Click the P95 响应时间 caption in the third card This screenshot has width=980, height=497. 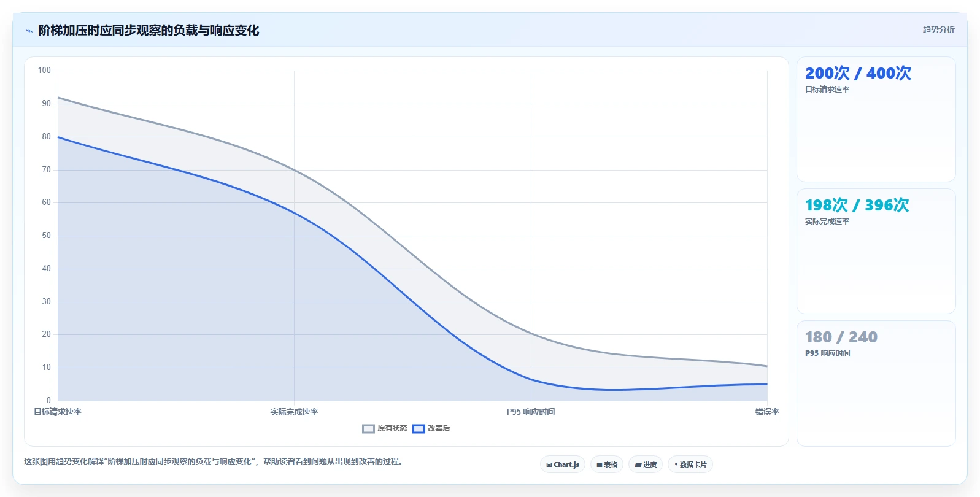[828, 353]
